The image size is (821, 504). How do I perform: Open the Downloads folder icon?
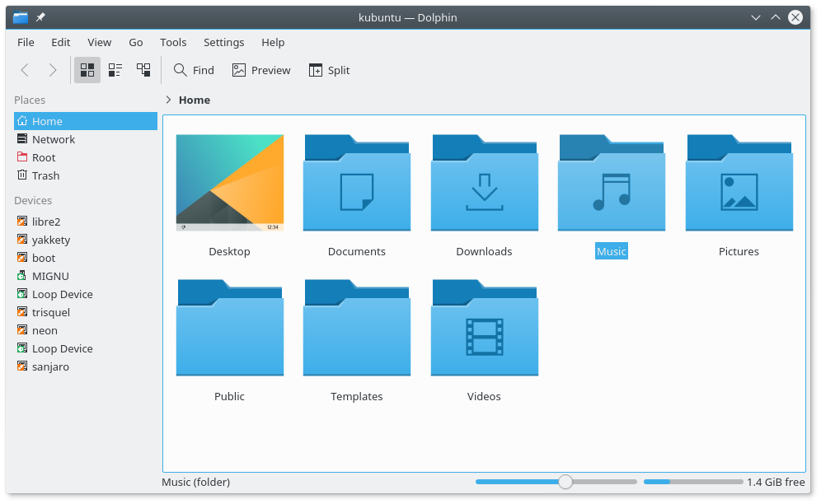tap(485, 183)
